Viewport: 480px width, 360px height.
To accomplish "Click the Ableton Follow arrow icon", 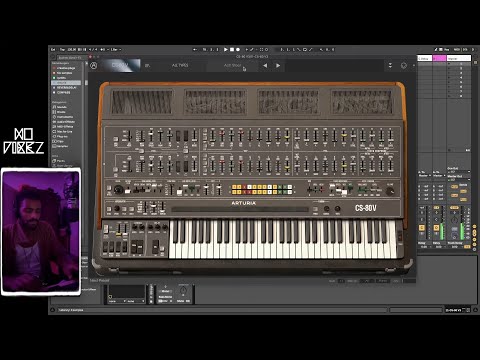I will point(195,49).
